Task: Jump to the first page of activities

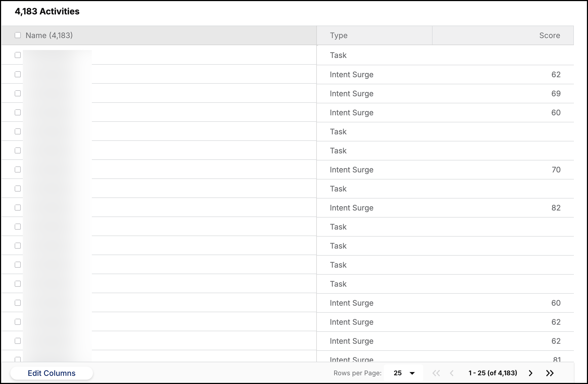Action: [436, 373]
